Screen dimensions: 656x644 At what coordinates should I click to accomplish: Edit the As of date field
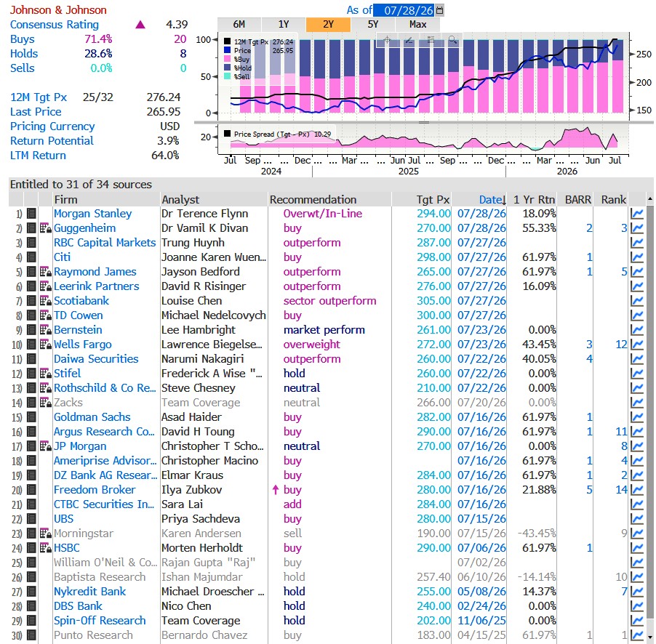click(404, 10)
